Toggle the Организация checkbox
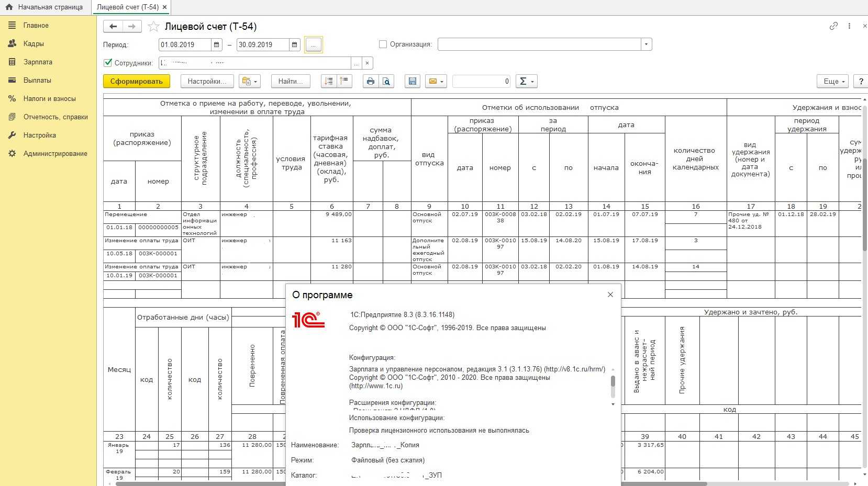This screenshot has height=486, width=868. (x=383, y=44)
